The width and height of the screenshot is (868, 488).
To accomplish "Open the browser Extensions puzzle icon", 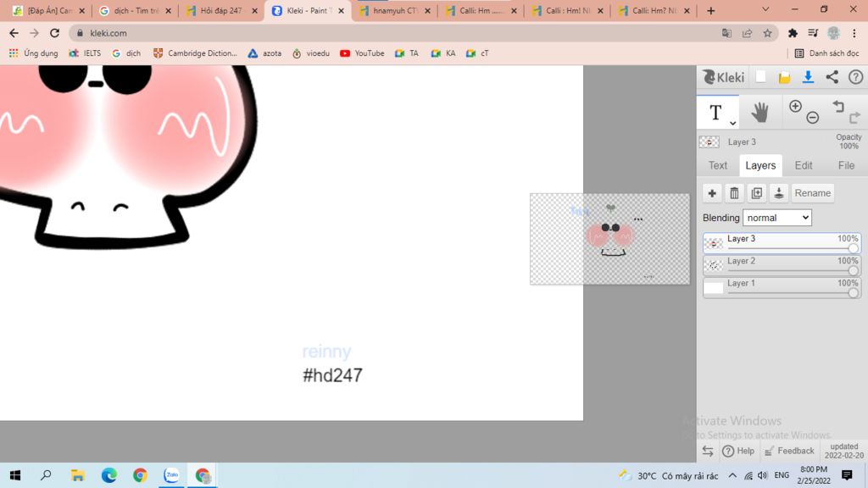I will [x=793, y=33].
